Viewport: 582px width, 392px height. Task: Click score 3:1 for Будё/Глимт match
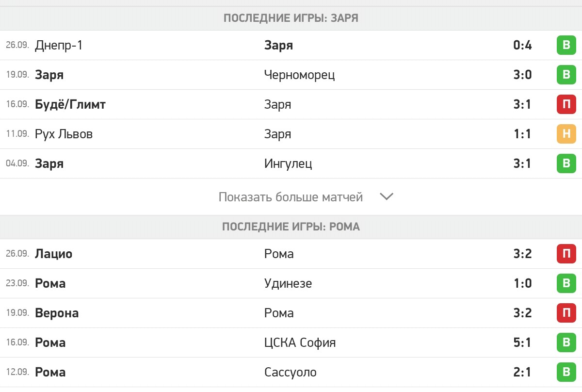pyautogui.click(x=522, y=105)
